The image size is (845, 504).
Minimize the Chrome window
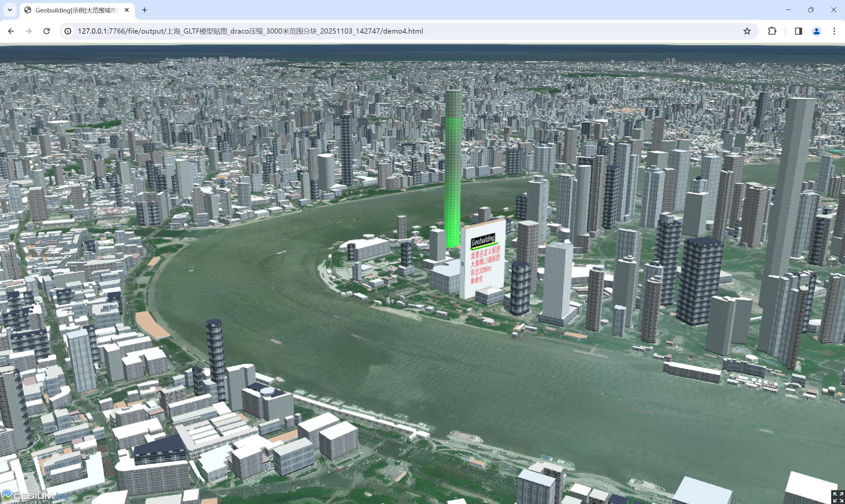(788, 10)
